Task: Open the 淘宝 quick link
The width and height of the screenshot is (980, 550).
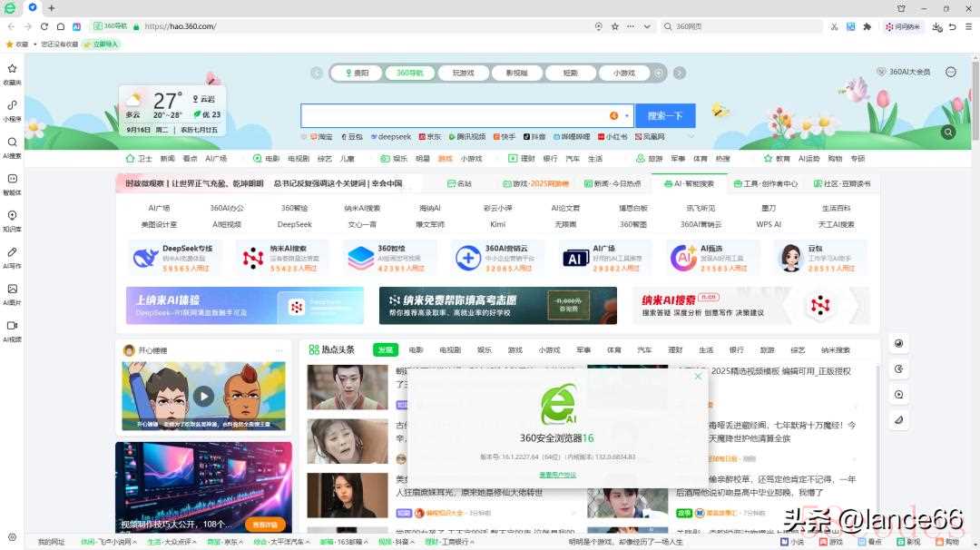Action: point(321,136)
